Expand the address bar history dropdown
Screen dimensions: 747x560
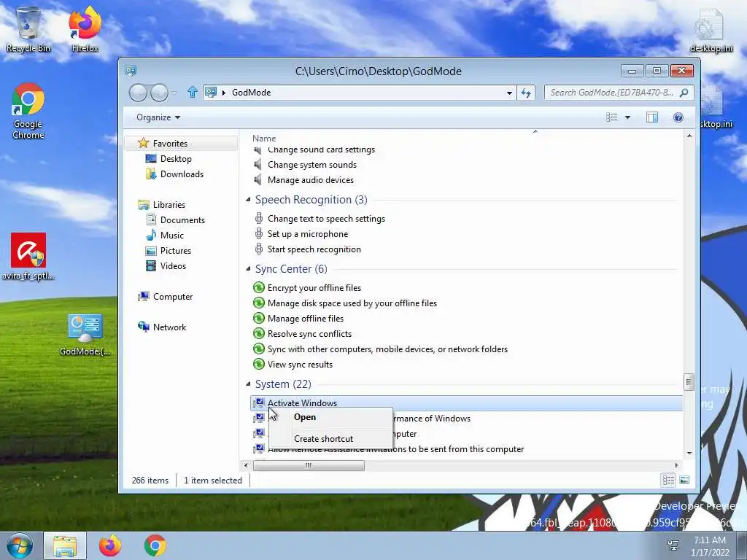pos(509,93)
